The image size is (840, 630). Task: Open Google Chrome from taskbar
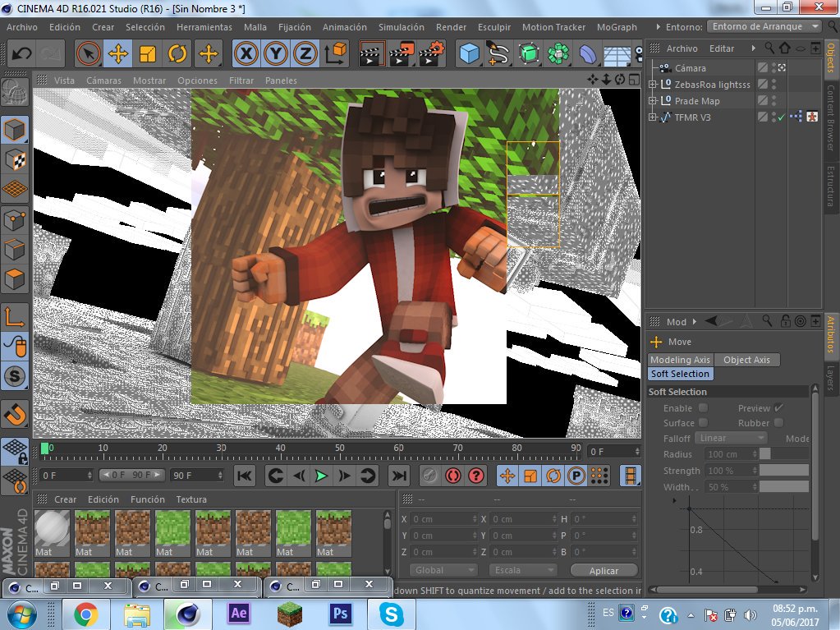tap(85, 614)
